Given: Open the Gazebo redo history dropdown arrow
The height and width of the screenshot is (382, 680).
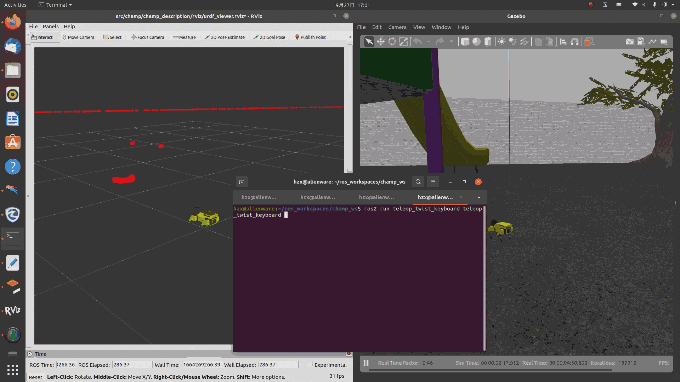Looking at the screenshot, I should click(x=451, y=42).
